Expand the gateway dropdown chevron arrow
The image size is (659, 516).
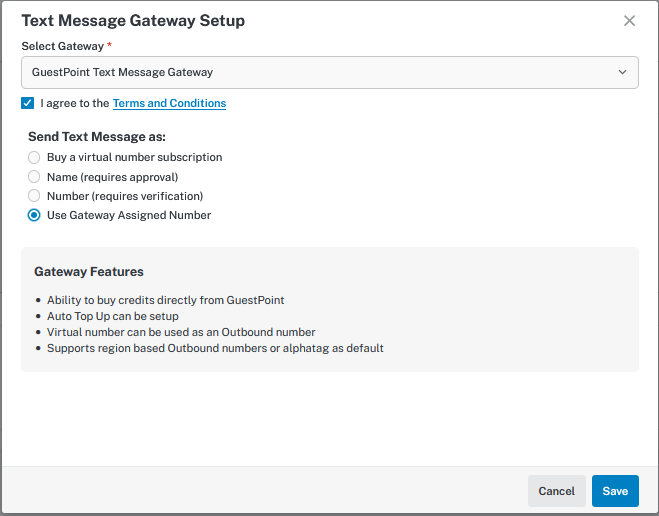(x=622, y=72)
